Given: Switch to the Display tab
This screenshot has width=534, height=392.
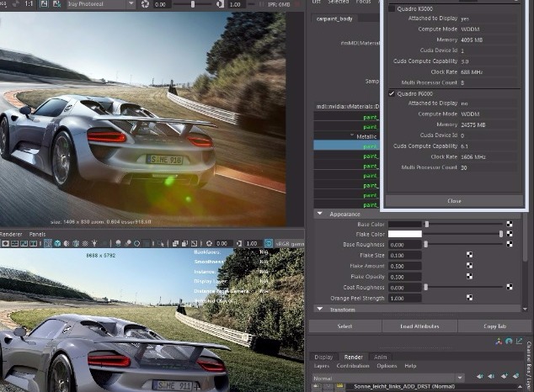Looking at the screenshot, I should pyautogui.click(x=323, y=357).
